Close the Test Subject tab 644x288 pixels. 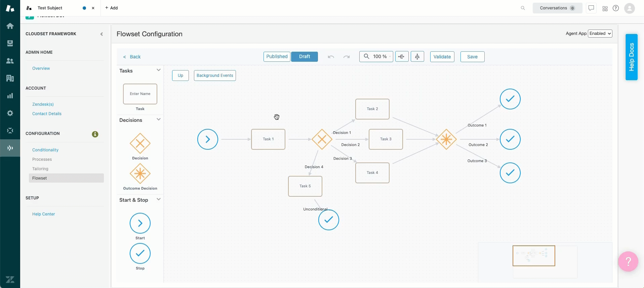pos(93,8)
